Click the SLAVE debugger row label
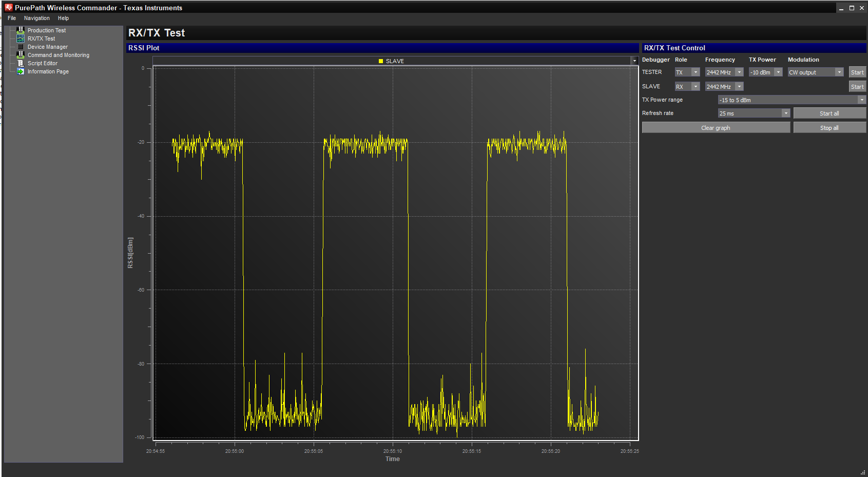 651,87
